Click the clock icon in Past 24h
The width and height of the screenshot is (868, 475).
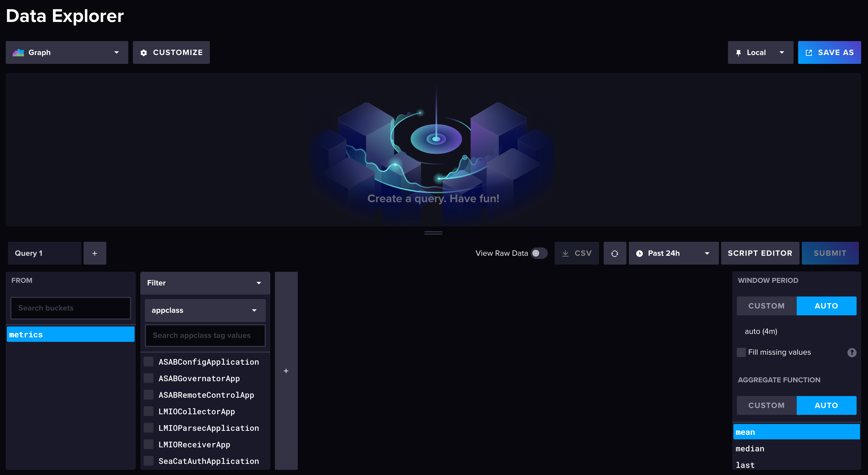tap(639, 253)
